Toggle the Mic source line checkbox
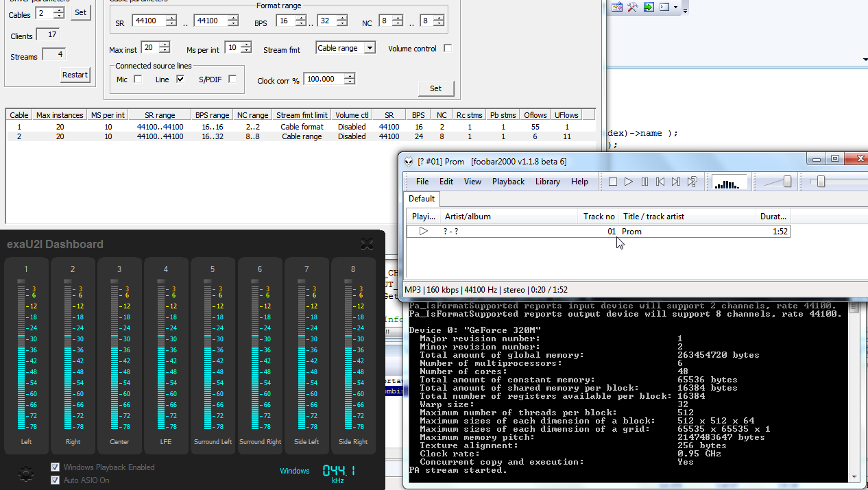 pos(138,79)
